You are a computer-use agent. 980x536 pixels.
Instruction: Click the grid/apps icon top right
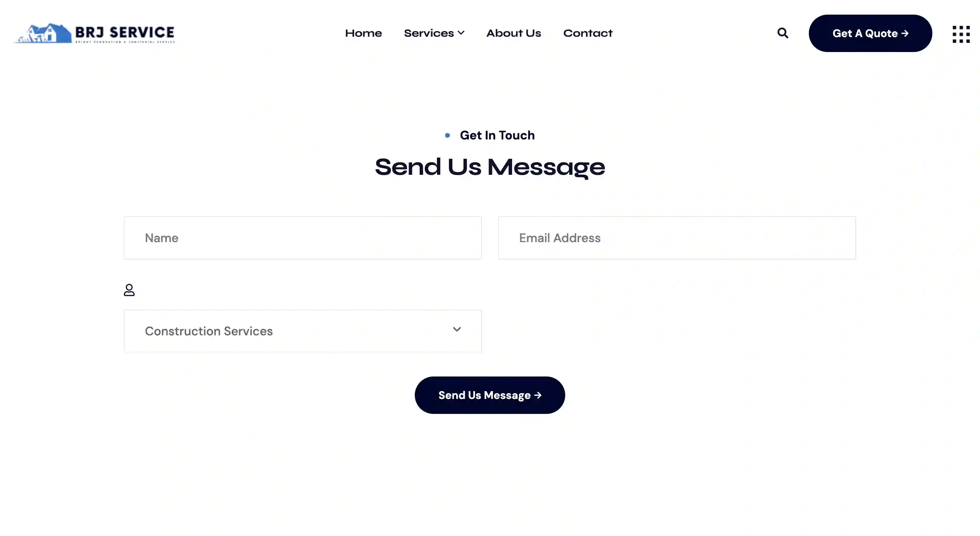(961, 33)
